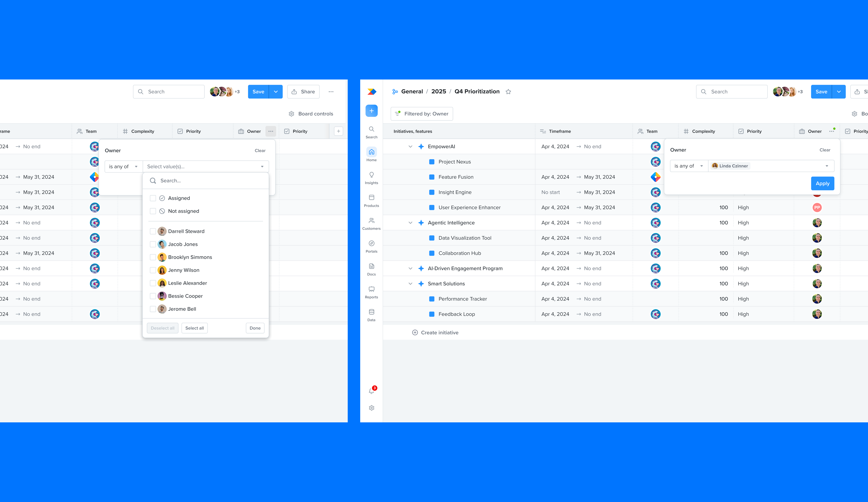Select the Jenny Wilson checkbox
Image resolution: width=868 pixels, height=502 pixels.
[x=153, y=270]
